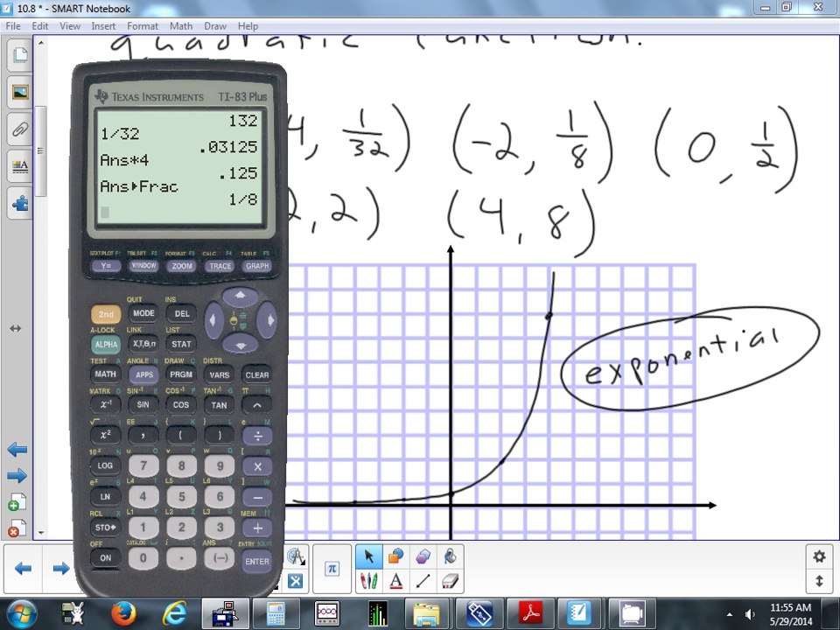
Task: Open the File menu
Action: coord(13,25)
